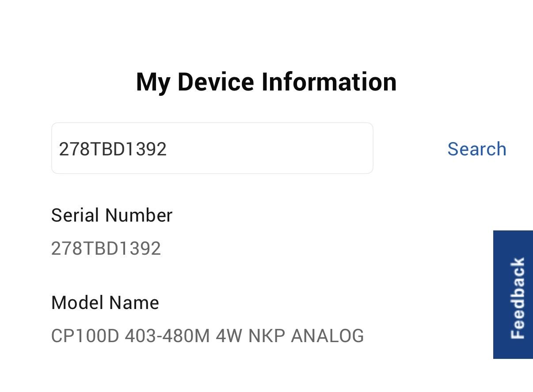Image resolution: width=533 pixels, height=392 pixels.
Task: Click the word Information in the title
Action: click(329, 82)
